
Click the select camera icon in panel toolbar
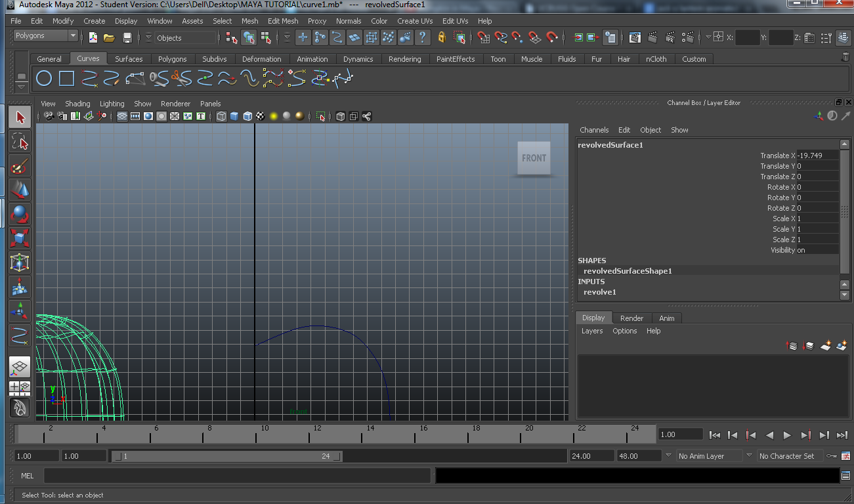[x=49, y=116]
